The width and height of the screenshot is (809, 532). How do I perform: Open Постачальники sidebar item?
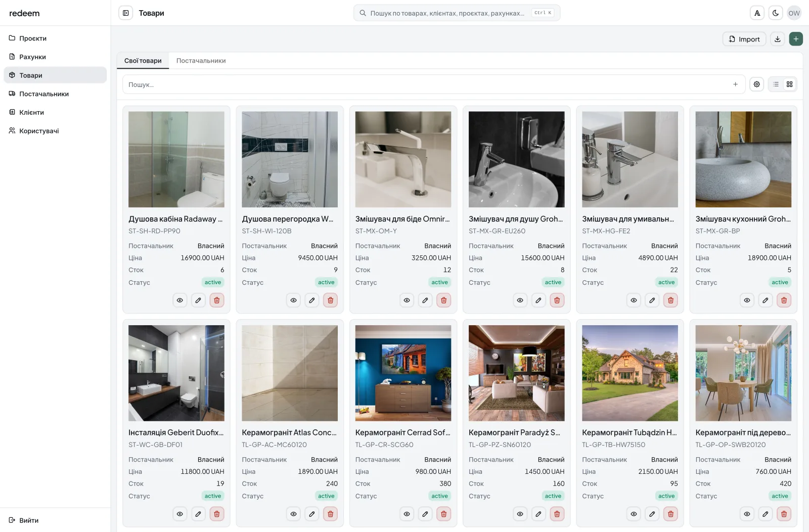(x=55, y=94)
